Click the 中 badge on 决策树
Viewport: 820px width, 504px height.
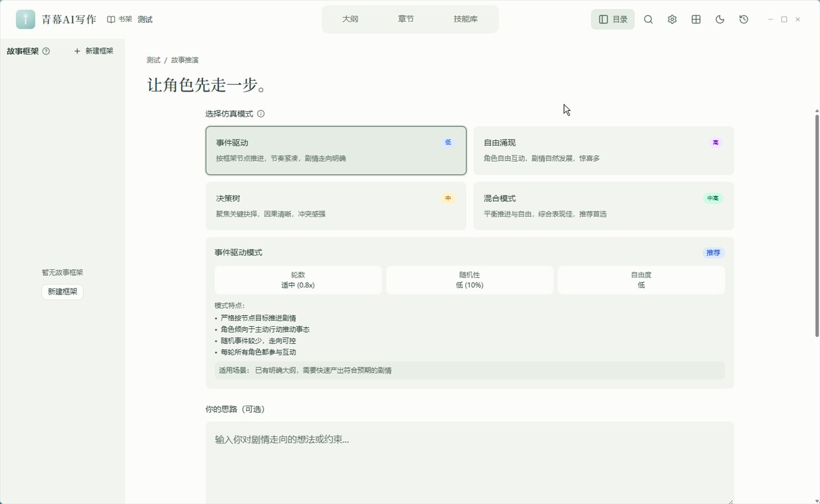pyautogui.click(x=448, y=198)
